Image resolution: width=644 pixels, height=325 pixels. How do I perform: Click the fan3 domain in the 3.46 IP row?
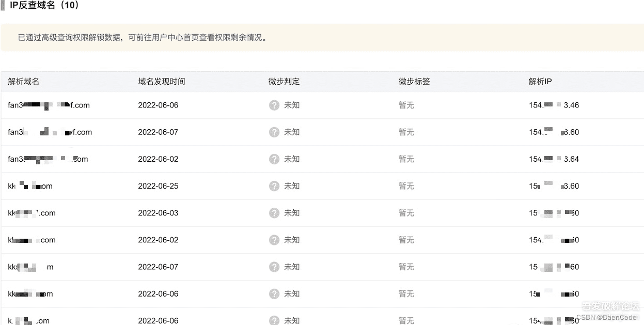[49, 105]
